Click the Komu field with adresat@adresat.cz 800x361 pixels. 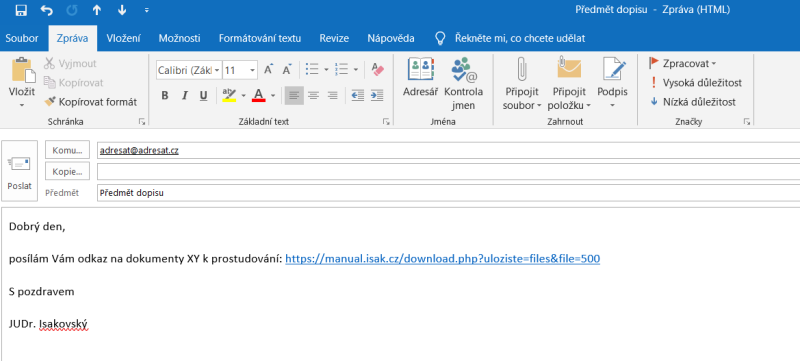coord(448,150)
